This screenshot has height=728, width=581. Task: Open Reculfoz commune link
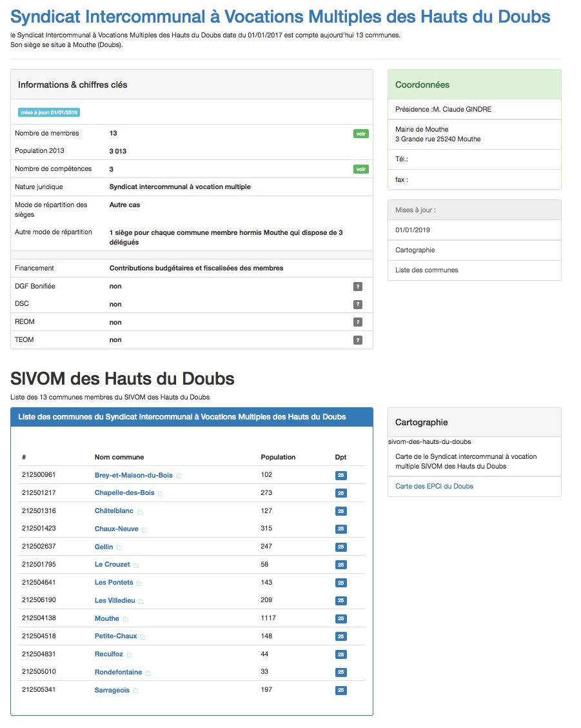[x=108, y=654]
